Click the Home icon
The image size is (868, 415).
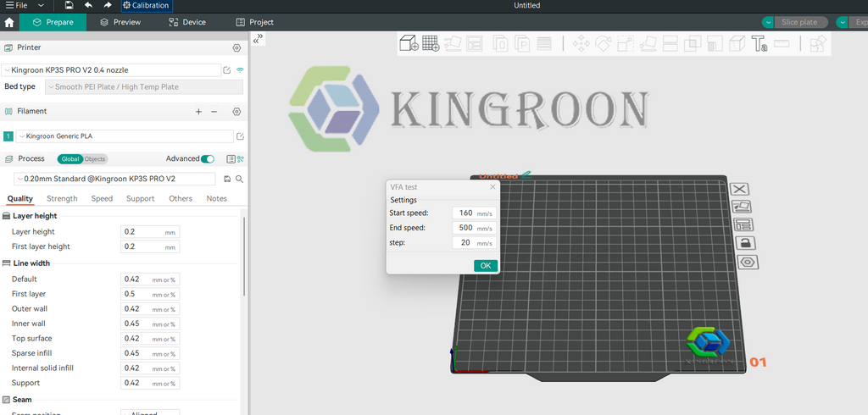(x=8, y=22)
